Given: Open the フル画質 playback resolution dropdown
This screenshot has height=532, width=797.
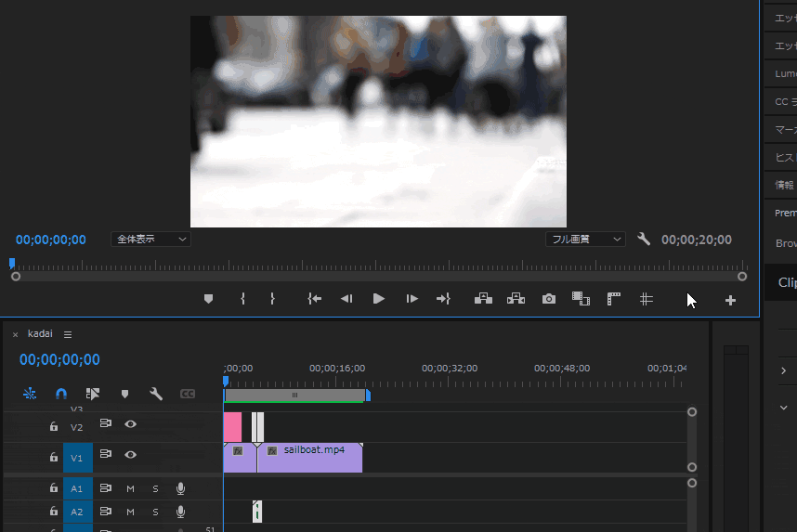Looking at the screenshot, I should (585, 239).
